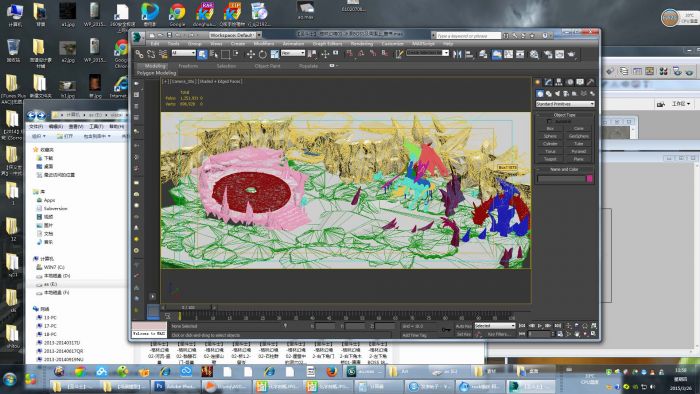Activate the Select and Scale tool

tap(274, 54)
